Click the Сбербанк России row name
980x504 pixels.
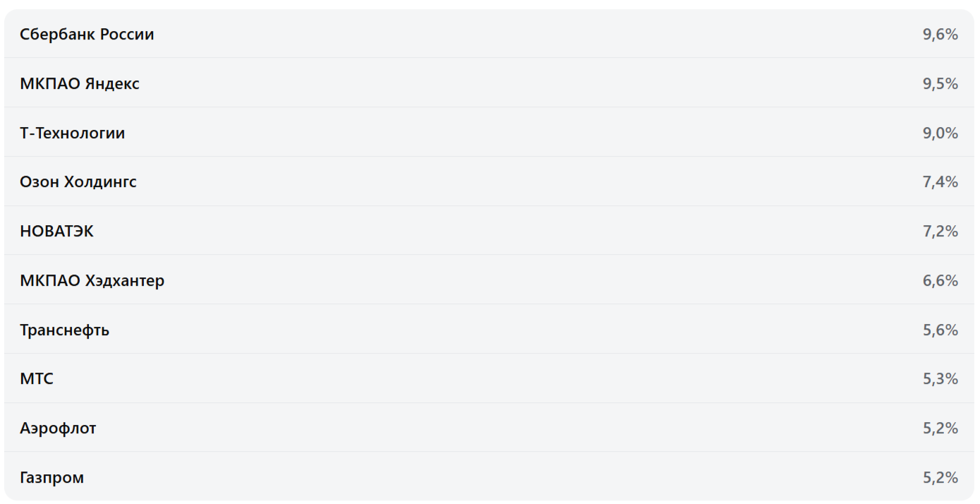tap(87, 35)
